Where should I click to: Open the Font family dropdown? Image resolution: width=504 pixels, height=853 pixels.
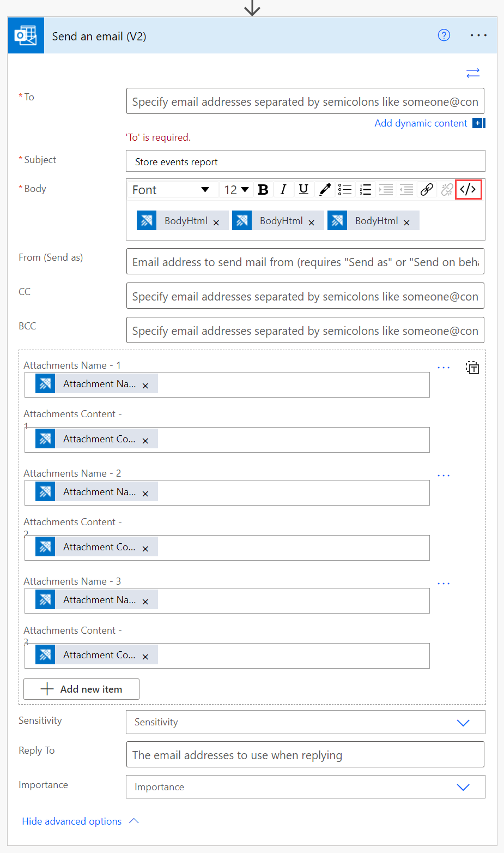tap(172, 189)
